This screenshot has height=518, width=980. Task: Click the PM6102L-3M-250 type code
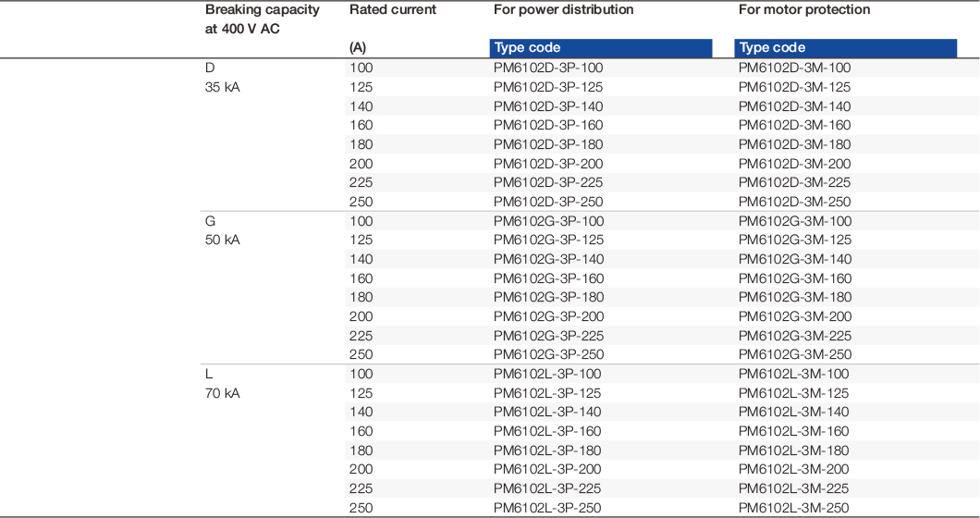click(x=794, y=508)
